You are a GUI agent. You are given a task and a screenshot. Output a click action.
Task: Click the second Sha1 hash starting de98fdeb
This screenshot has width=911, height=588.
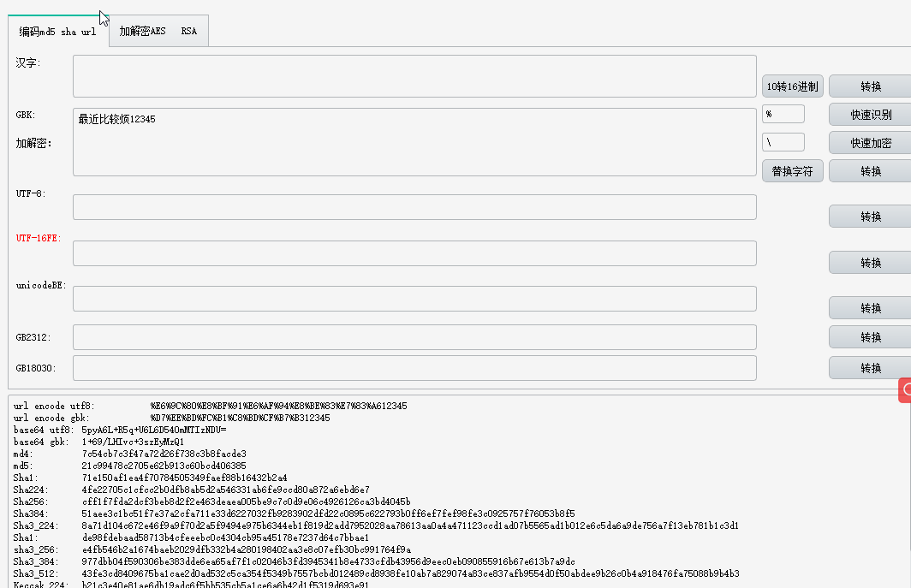coord(225,538)
